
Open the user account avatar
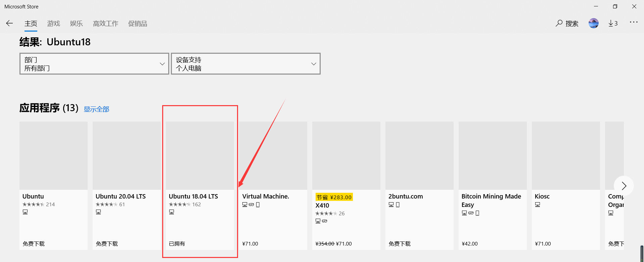click(x=594, y=23)
